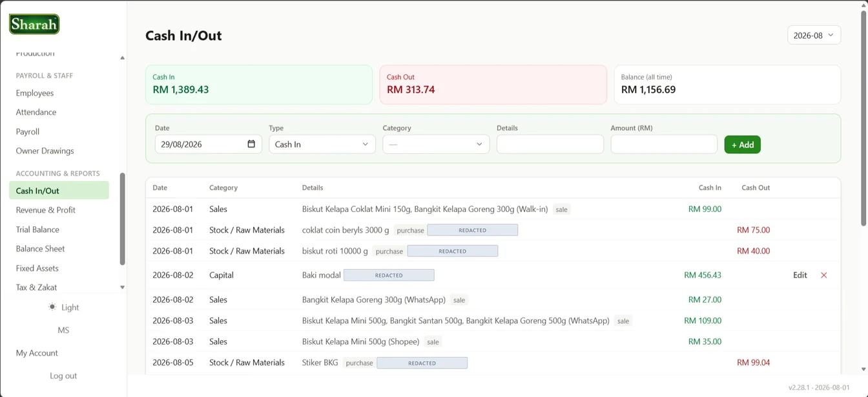
Task: Click the partially visible Production sidebar item
Action: pyautogui.click(x=36, y=54)
